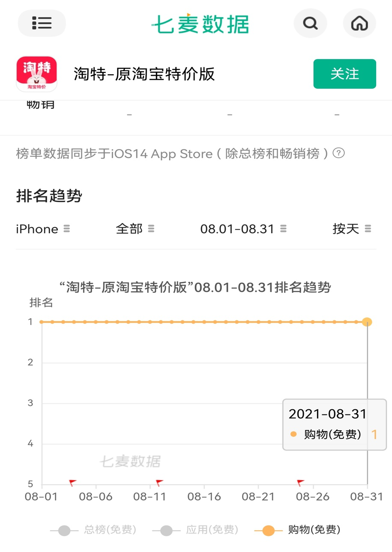Toggle 总榜(免费) legend series
Viewport: 392px width, 552px height.
pyautogui.click(x=93, y=530)
